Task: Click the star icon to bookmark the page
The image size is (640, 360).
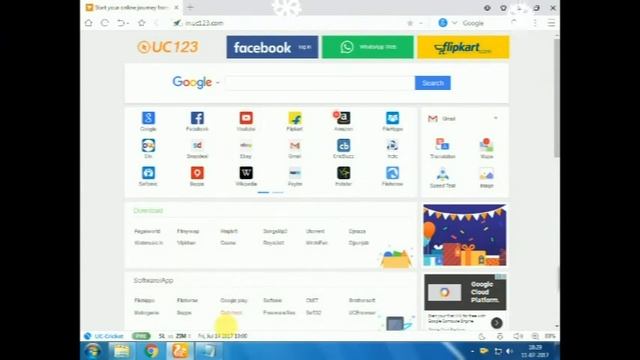Action: click(x=142, y=23)
